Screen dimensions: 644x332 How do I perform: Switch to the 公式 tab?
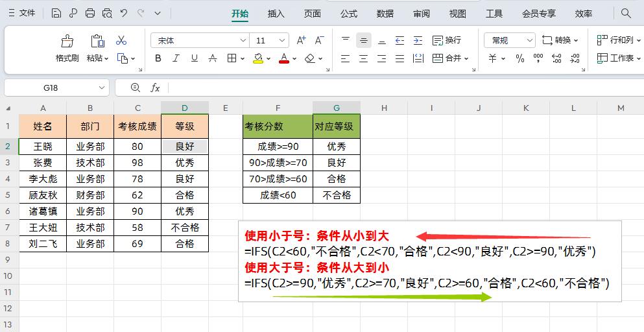(x=349, y=14)
